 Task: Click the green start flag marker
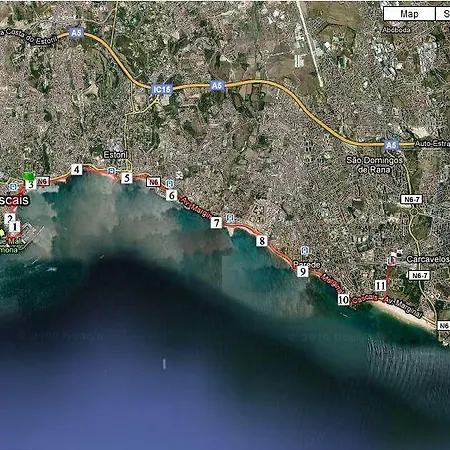[29, 176]
